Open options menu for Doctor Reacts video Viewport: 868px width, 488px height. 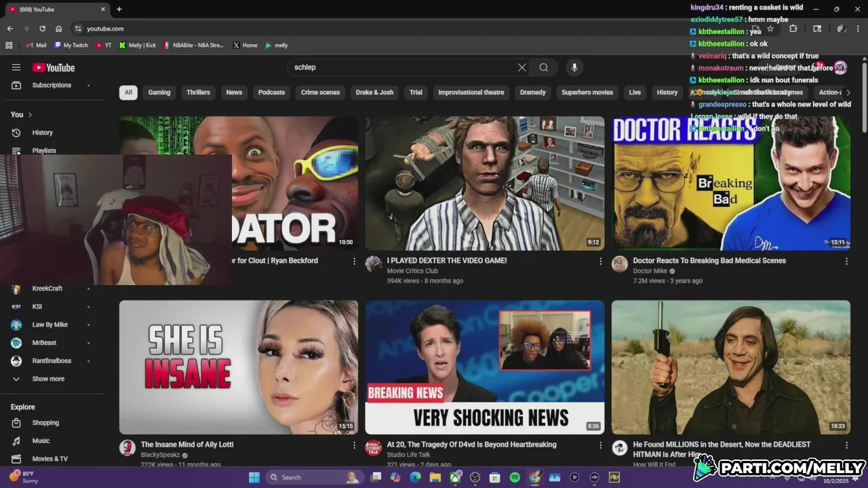tap(846, 261)
